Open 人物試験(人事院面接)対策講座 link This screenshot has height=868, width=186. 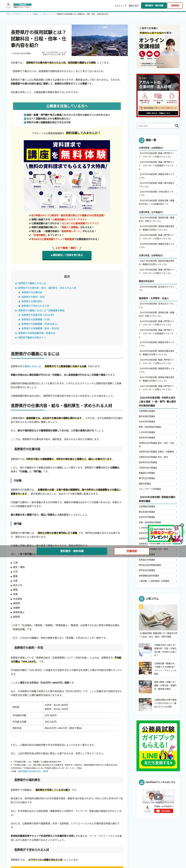[x=158, y=581]
